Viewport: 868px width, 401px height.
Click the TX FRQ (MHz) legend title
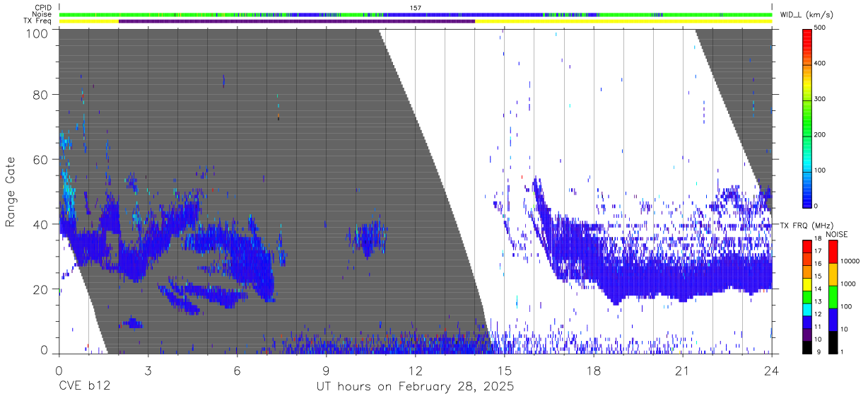[x=808, y=226]
